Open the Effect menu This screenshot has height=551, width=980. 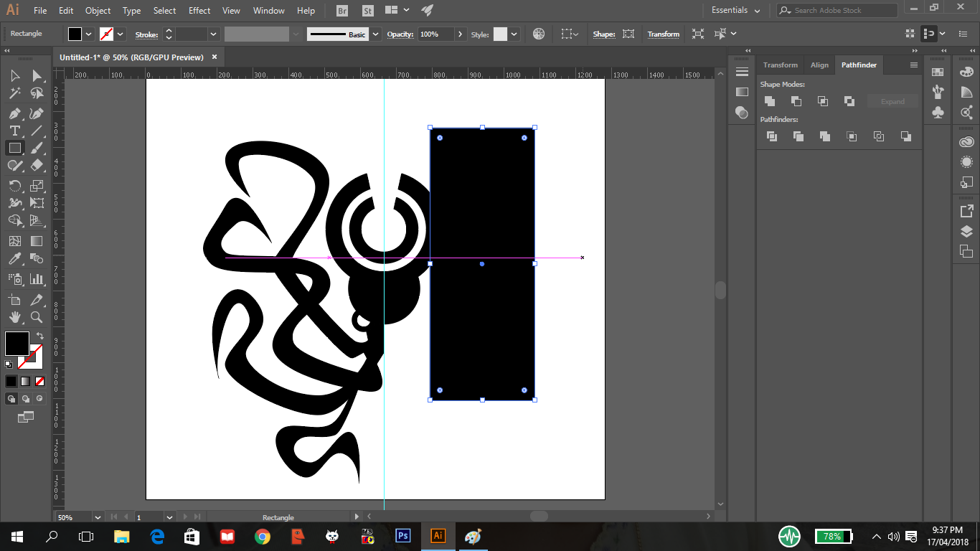coord(199,11)
